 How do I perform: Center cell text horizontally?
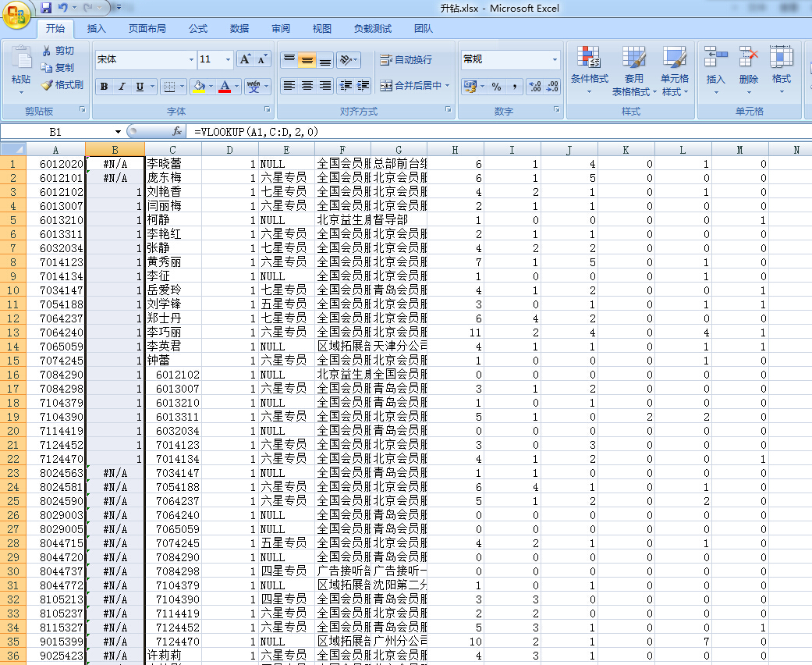coord(307,86)
